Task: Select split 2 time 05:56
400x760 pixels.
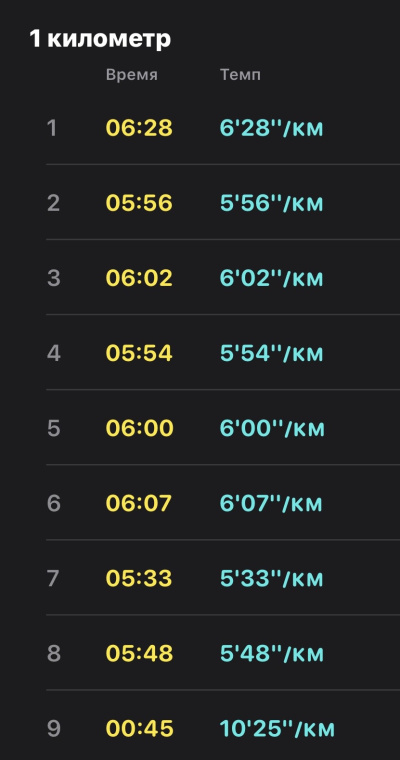Action: (x=139, y=203)
